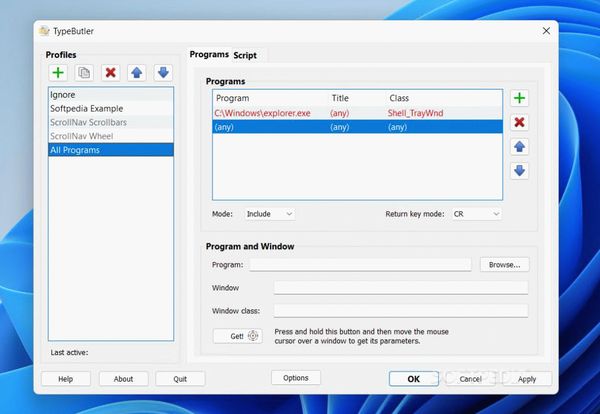600x414 pixels.
Task: Focus the Window class input field
Action: [x=401, y=311]
